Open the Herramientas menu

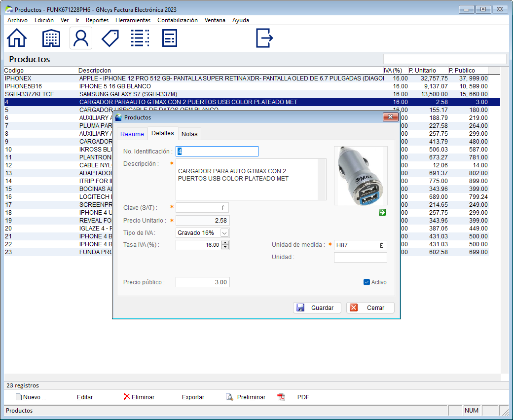(x=133, y=20)
